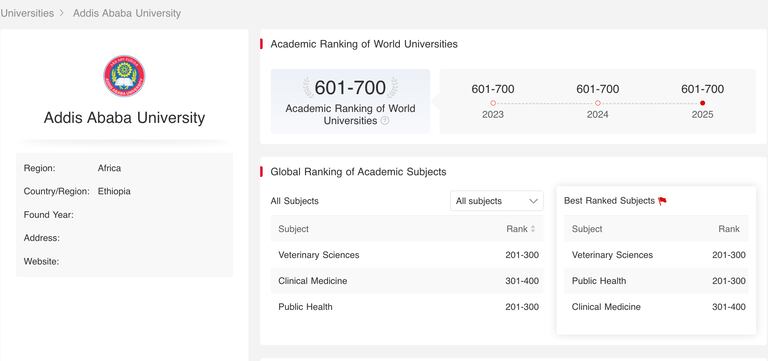Open Veterinary Sciences row in All Subjects
The width and height of the screenshot is (768, 361).
(x=407, y=255)
